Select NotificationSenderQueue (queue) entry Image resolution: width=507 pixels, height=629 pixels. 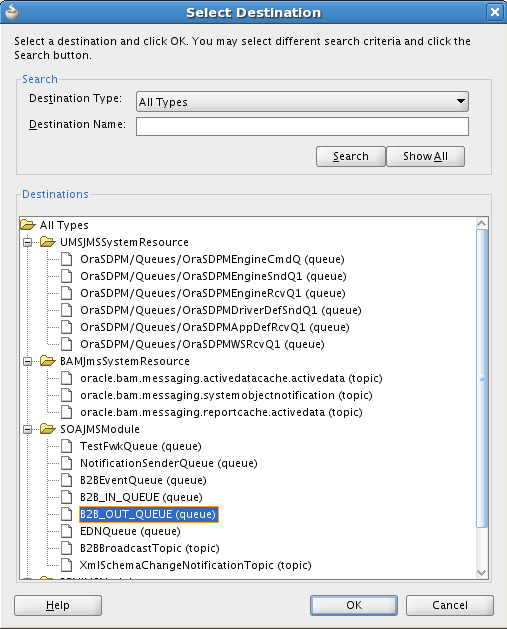point(169,463)
